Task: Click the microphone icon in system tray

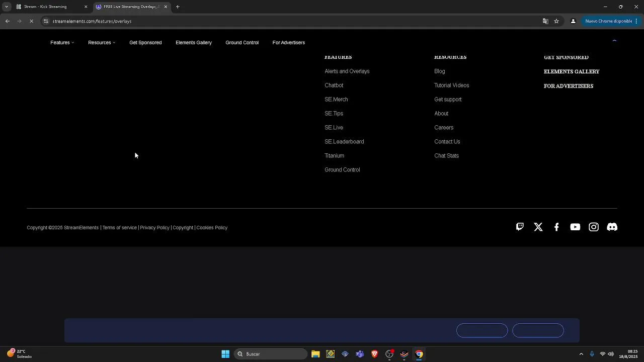Action: click(x=592, y=354)
